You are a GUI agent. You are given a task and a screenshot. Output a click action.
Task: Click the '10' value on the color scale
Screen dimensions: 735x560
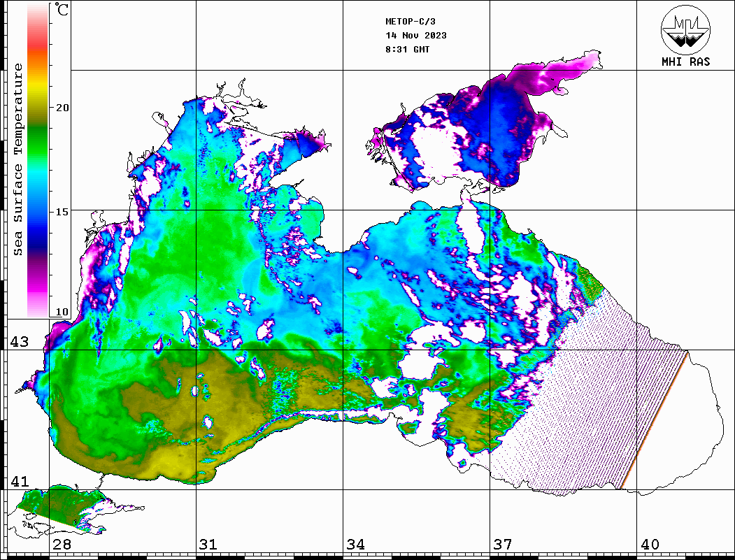(62, 312)
